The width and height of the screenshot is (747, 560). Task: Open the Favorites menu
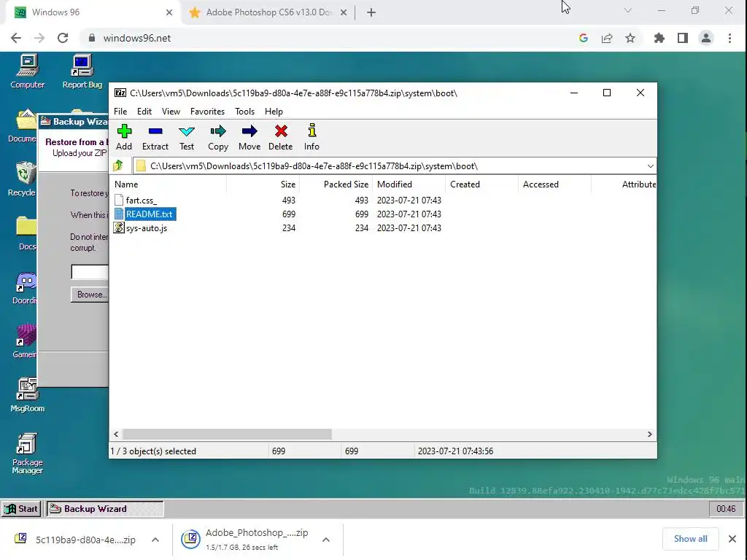point(207,112)
